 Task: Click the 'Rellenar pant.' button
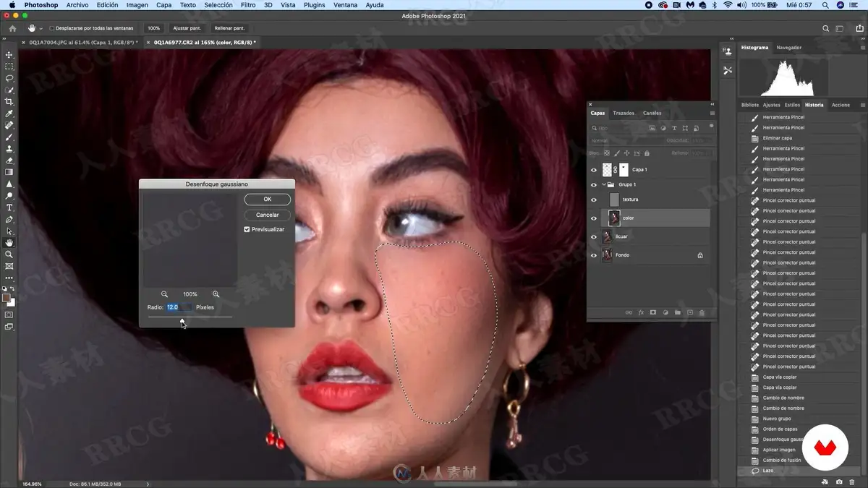tap(229, 28)
